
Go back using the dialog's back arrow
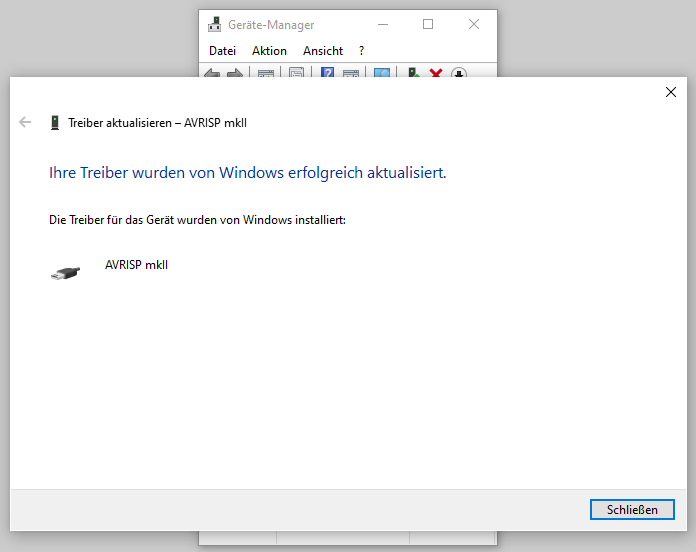[x=25, y=122]
